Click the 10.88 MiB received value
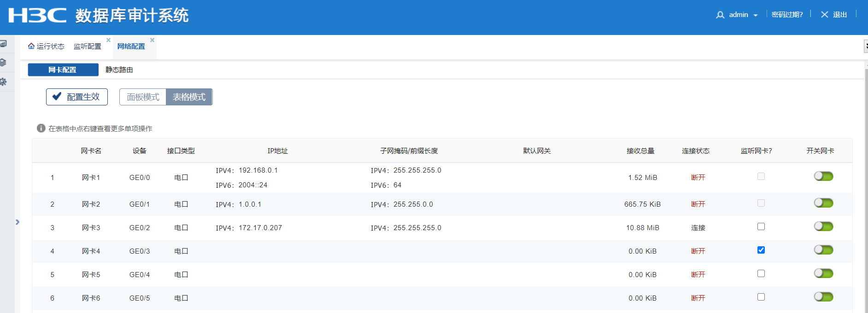The height and width of the screenshot is (313, 868). point(643,228)
